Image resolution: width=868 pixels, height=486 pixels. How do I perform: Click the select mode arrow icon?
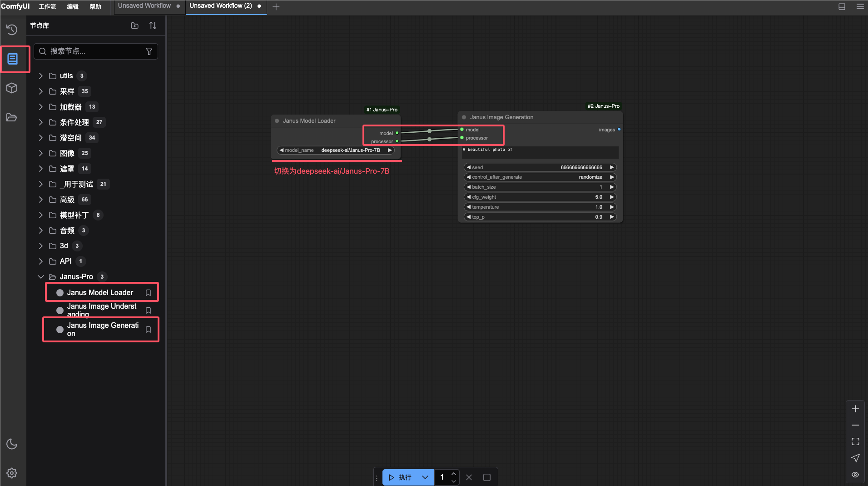point(855,458)
